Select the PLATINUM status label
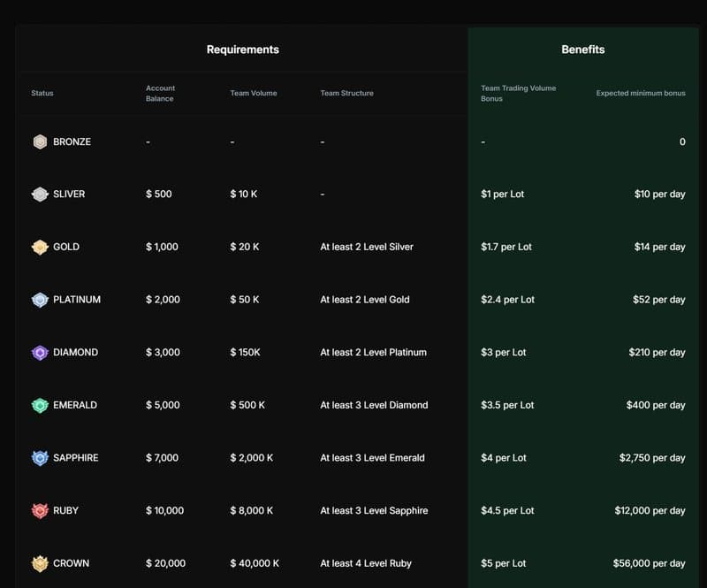Screen dimensions: 707x588 tap(77, 300)
